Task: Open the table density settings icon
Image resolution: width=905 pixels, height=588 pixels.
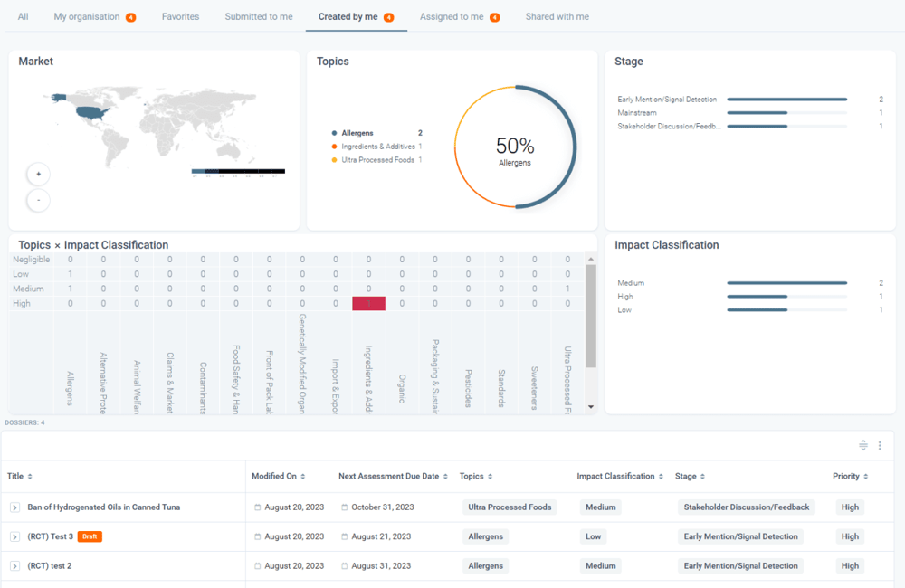Action: (863, 445)
